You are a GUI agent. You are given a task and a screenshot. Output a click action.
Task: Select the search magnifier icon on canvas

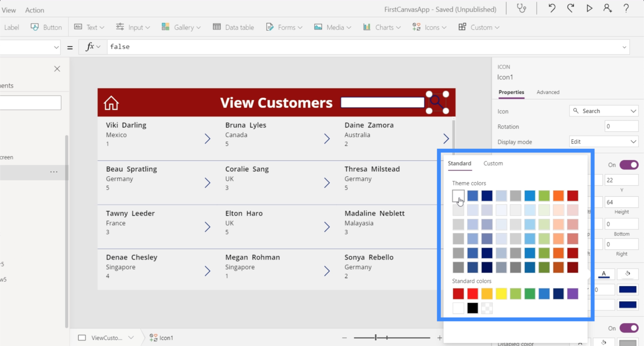point(437,102)
